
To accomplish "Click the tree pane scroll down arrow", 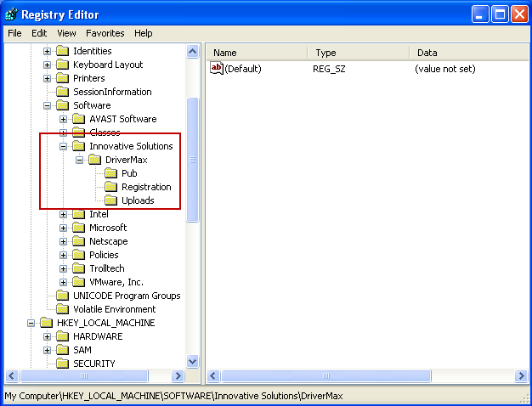I will [192, 362].
